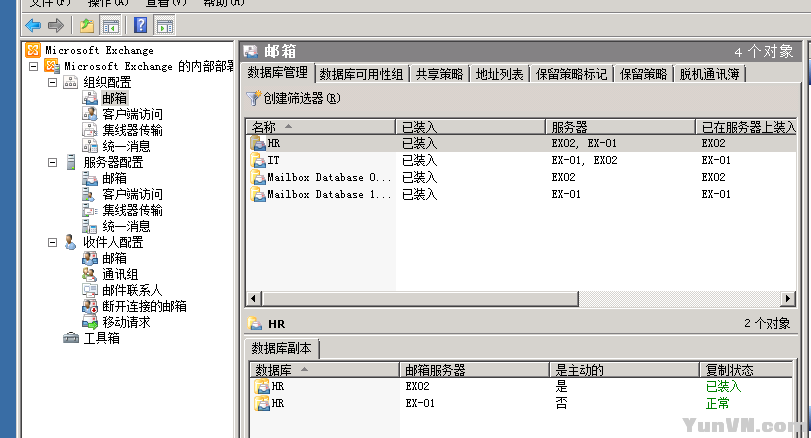Click the horizontal scrollbar right arrow
The image size is (811, 438).
(788, 298)
